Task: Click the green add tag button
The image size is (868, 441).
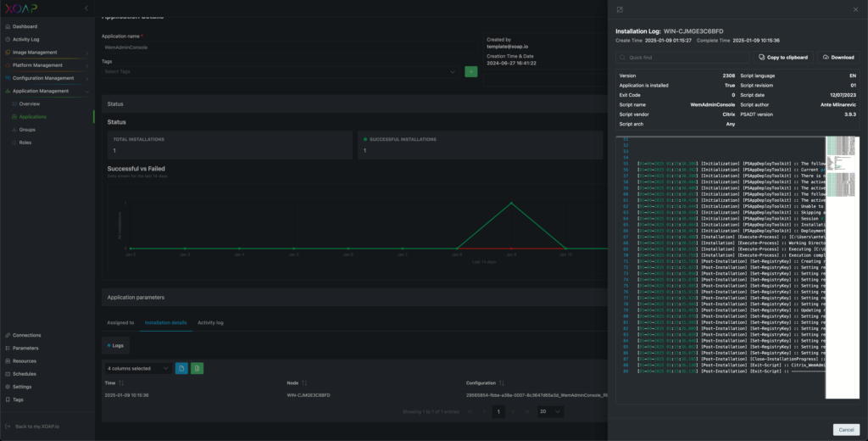Action: [471, 71]
